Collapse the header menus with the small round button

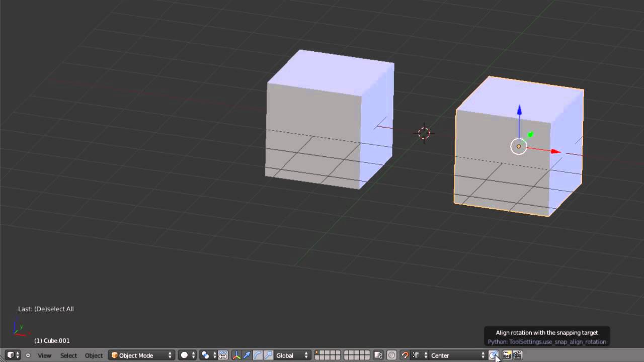pos(28,355)
